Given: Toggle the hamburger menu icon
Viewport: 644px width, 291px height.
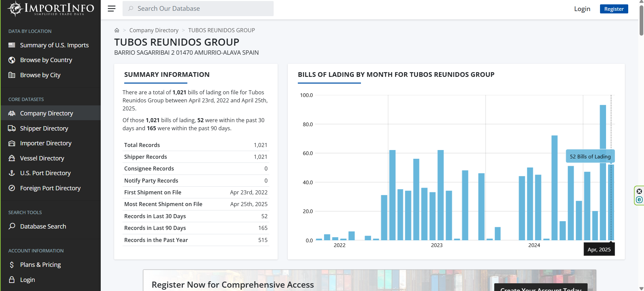Looking at the screenshot, I should coord(111,9).
